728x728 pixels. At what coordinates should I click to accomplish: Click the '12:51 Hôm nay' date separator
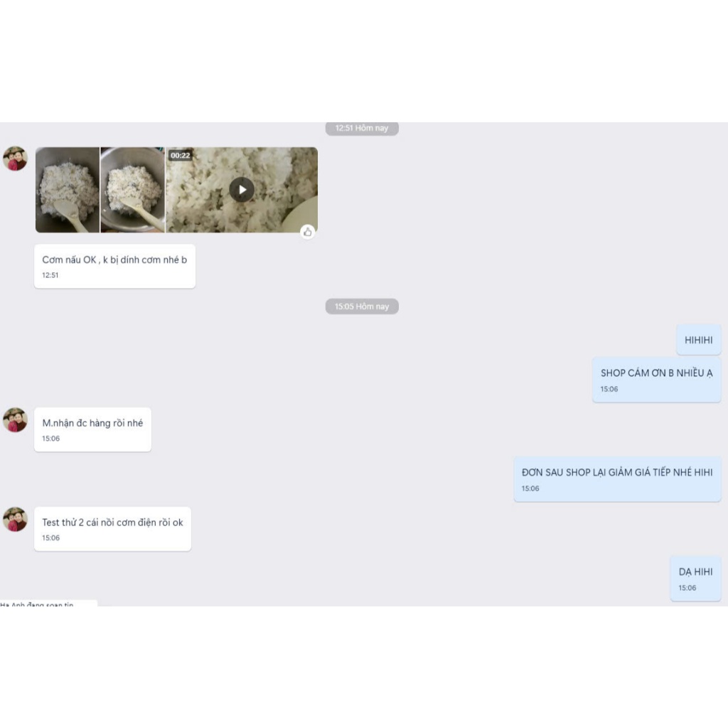click(x=362, y=128)
